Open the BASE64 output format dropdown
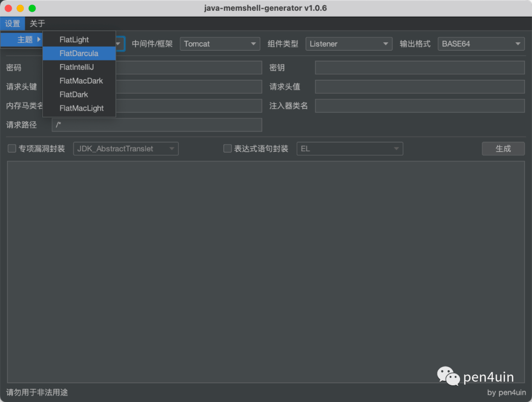The height and width of the screenshot is (402, 532). [481, 44]
